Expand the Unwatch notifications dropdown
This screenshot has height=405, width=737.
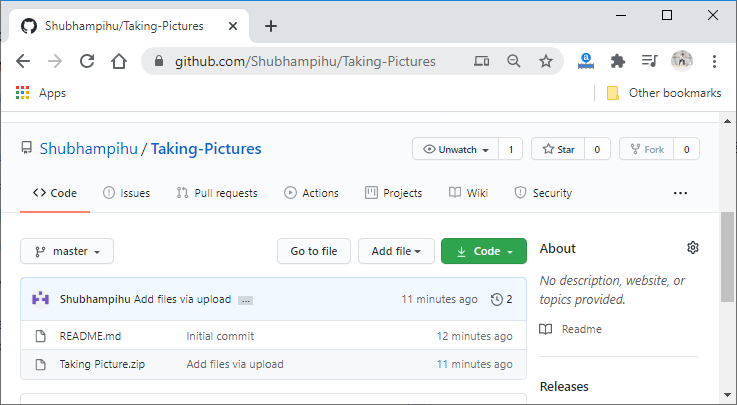[x=455, y=149]
